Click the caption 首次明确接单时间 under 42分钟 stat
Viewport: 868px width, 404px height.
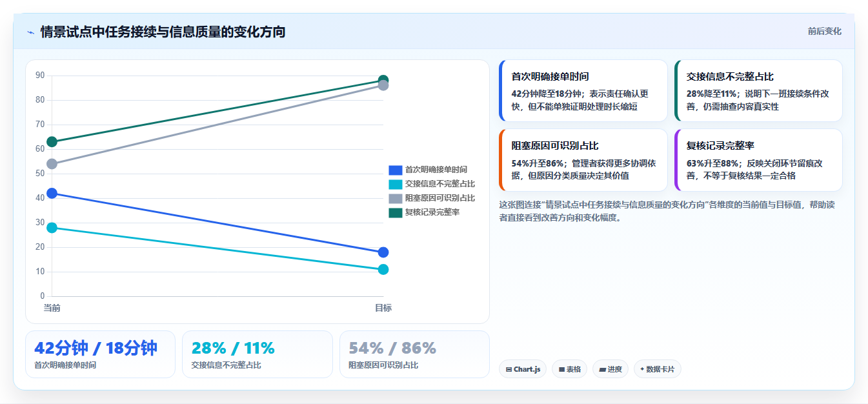pos(65,365)
